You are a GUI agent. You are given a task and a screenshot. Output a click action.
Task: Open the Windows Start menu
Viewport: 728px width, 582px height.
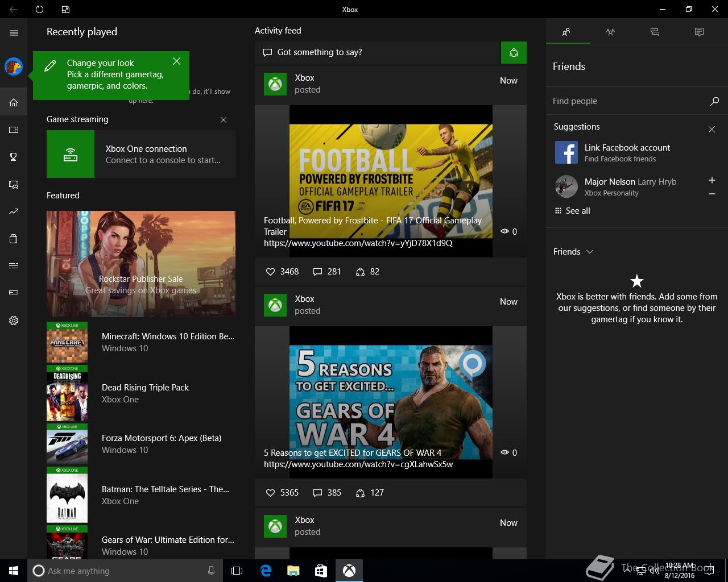[x=14, y=571]
